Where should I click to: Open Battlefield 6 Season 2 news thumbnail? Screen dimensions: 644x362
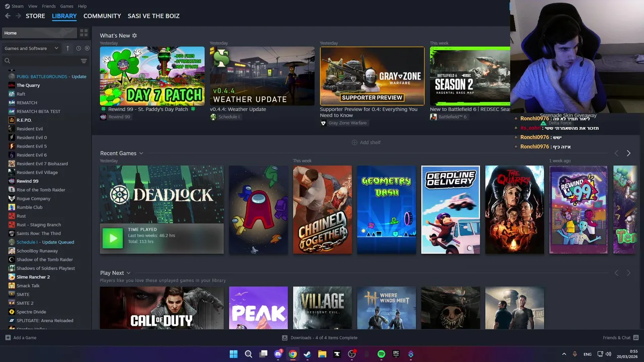[470, 76]
